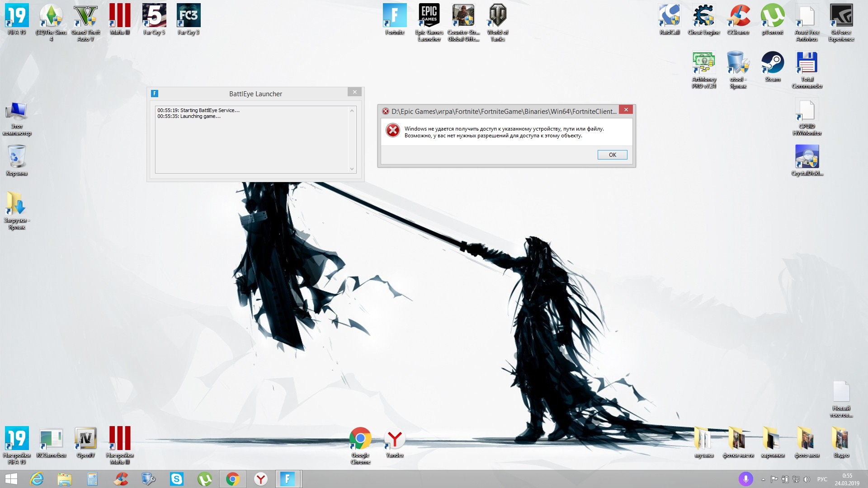Select the Epic Games Launcher icon

click(429, 23)
